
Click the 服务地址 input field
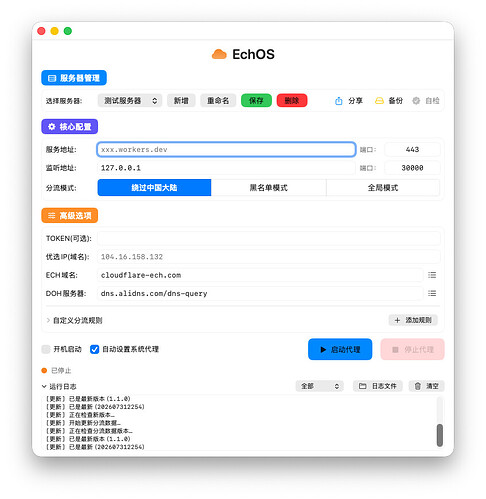click(x=226, y=149)
